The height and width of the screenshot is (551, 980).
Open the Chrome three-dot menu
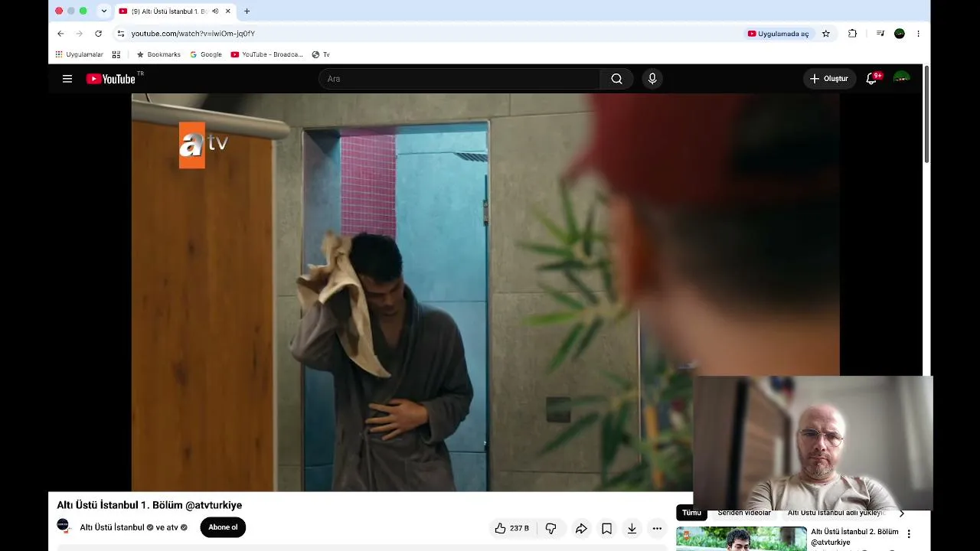918,34
